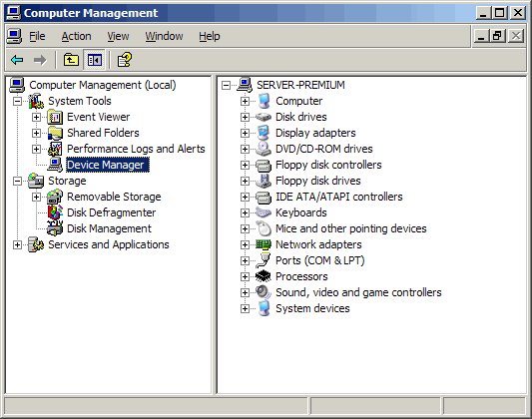The width and height of the screenshot is (532, 419).
Task: Select Ports (COM & LPT) entry
Action: point(320,260)
